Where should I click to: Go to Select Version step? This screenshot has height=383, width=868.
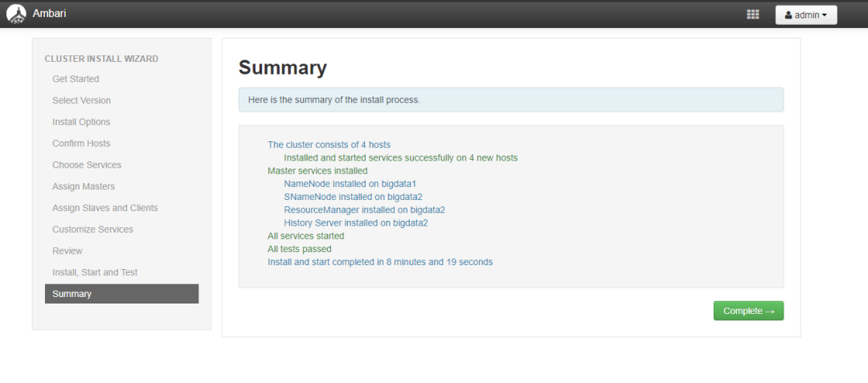[x=81, y=100]
